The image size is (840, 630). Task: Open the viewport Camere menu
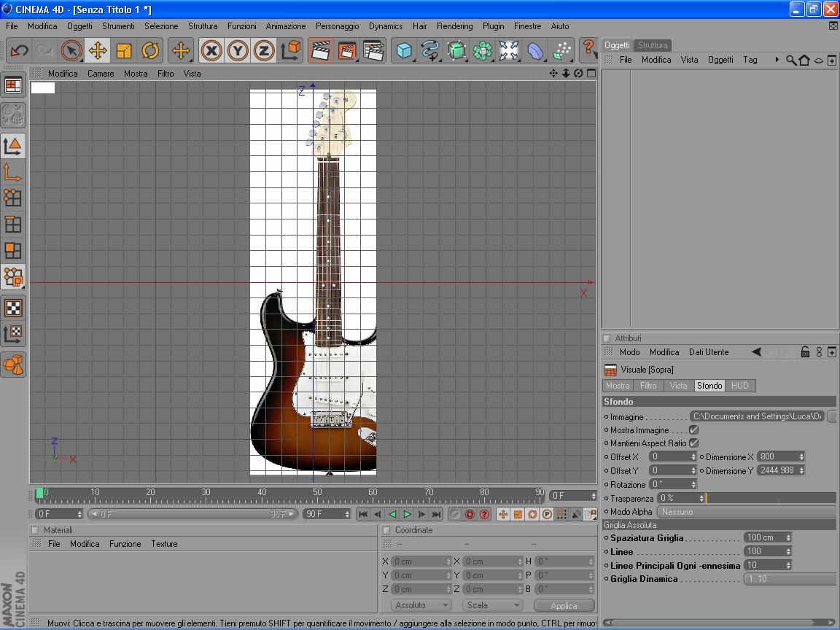(101, 74)
